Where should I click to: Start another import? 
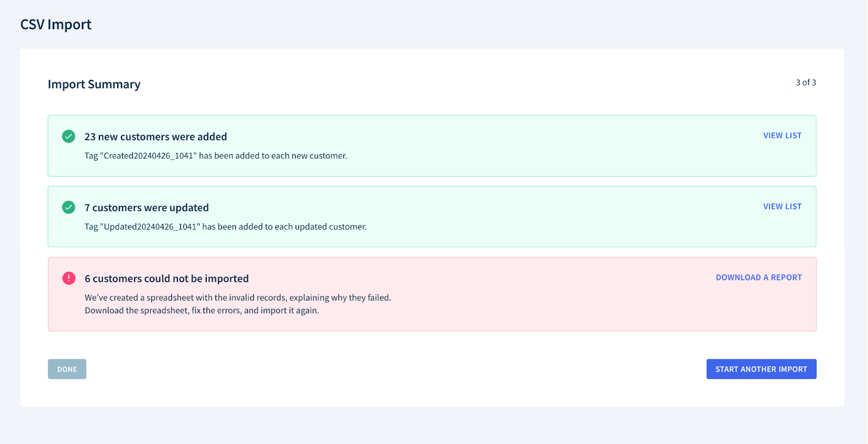[761, 369]
